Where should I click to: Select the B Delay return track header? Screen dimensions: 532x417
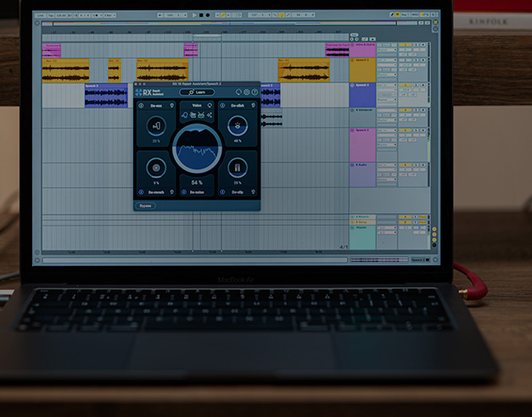[x=362, y=222]
